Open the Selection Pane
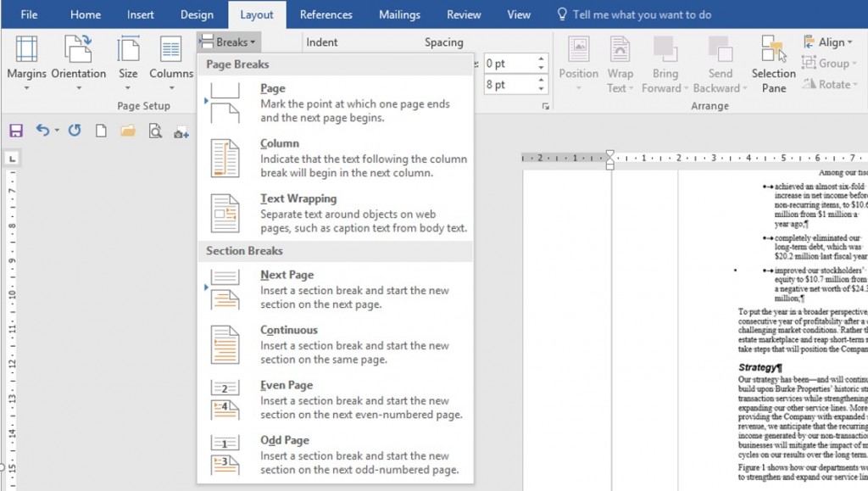This screenshot has width=868, height=491. pyautogui.click(x=773, y=64)
